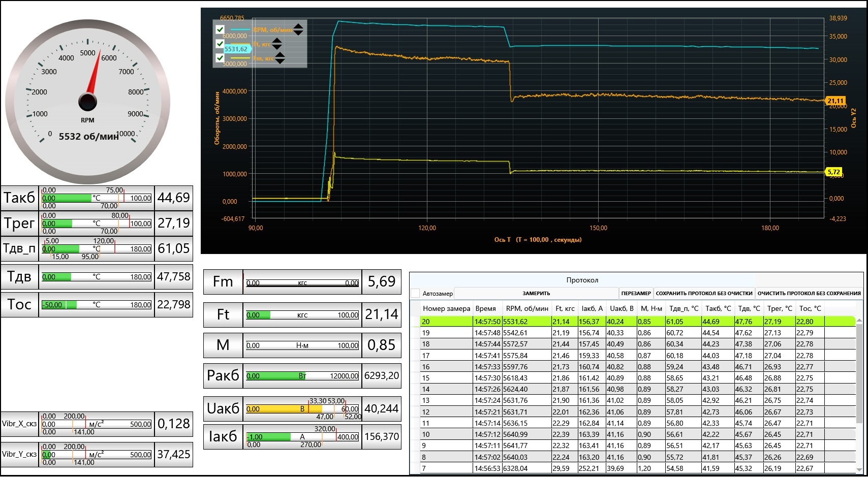Click the Ft, кгс column header
This screenshot has width=868, height=477.
pyautogui.click(x=565, y=308)
